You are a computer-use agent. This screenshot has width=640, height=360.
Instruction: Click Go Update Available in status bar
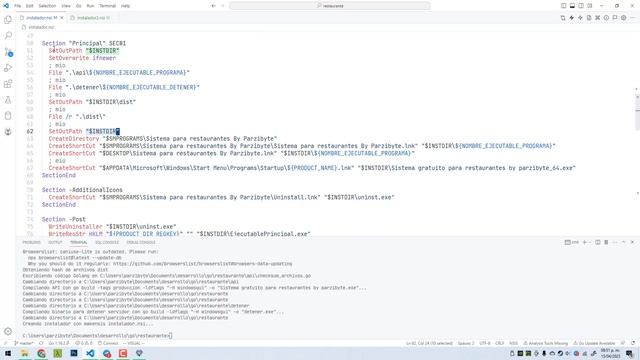pyautogui.click(x=594, y=343)
